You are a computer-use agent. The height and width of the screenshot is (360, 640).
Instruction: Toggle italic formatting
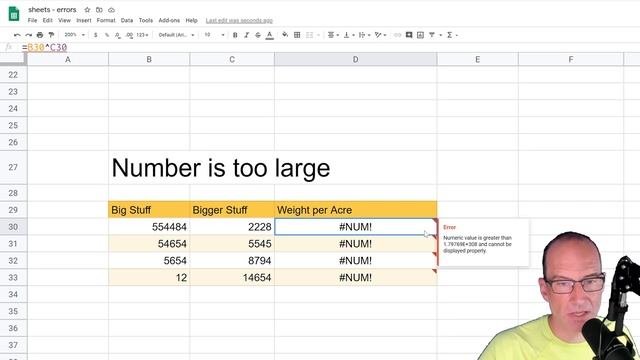tap(247, 35)
